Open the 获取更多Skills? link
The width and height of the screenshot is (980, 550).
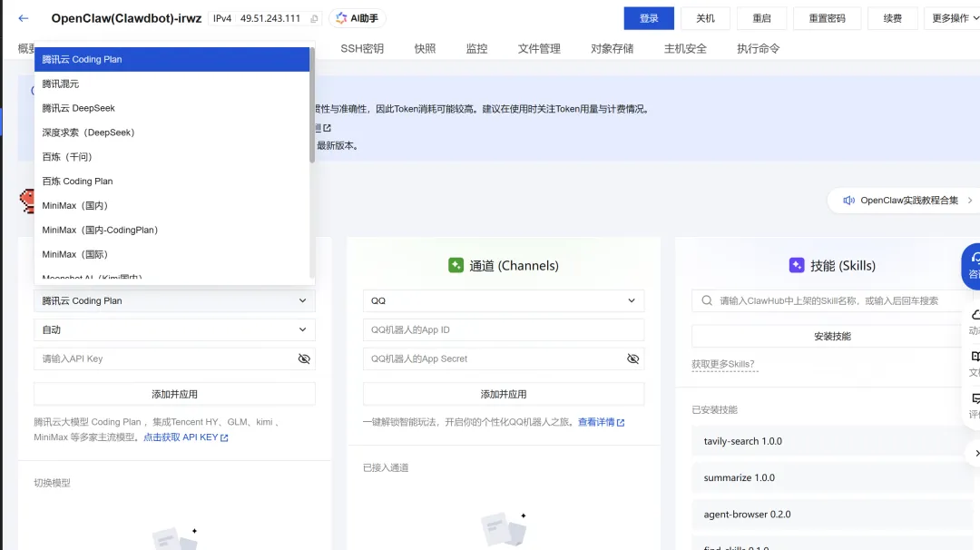[x=723, y=364]
